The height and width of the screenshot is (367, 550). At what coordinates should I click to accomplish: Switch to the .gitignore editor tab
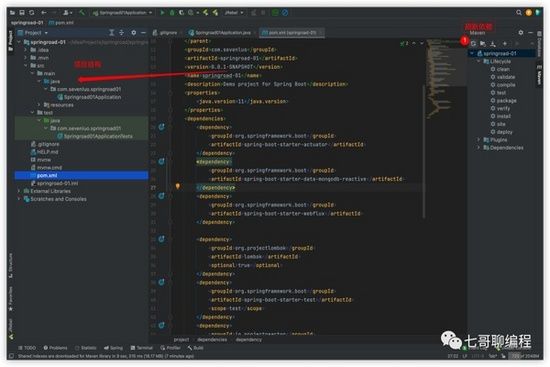click(x=165, y=33)
